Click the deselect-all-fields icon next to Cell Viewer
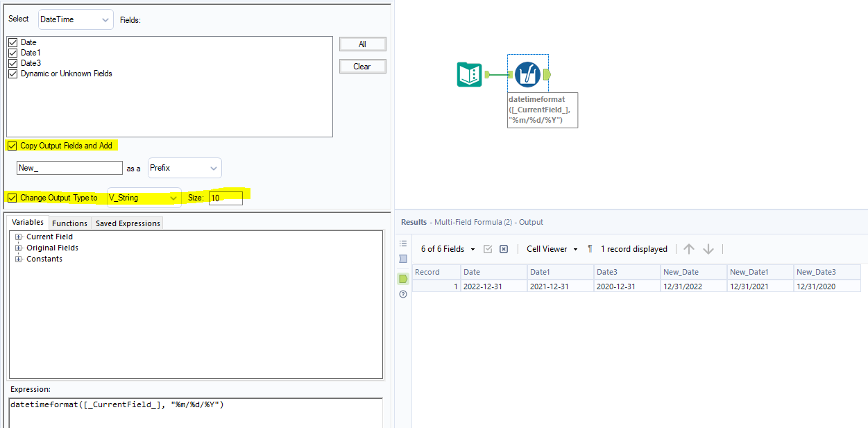Screen dimensions: 868x428 coord(503,248)
